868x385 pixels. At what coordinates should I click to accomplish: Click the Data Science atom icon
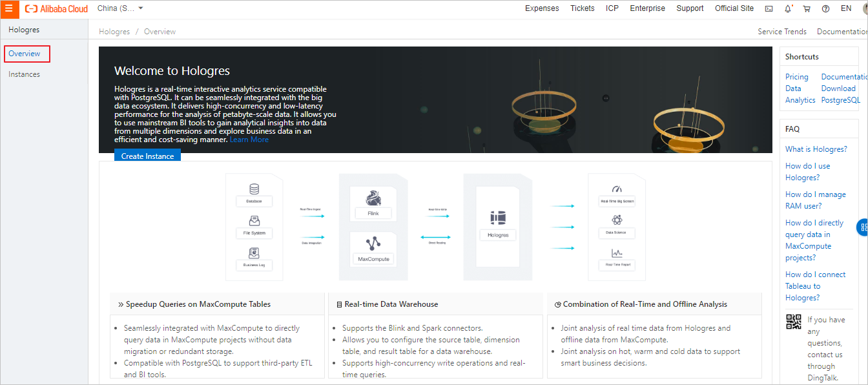(617, 221)
